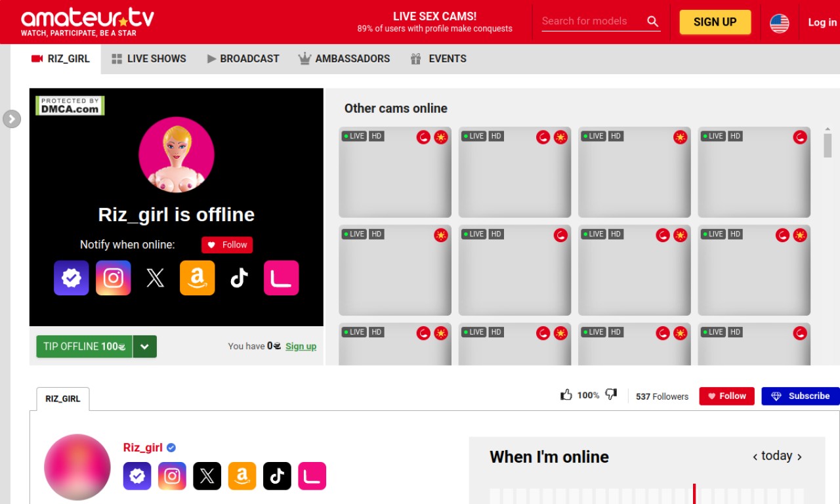Open verified badge icon in offline panel

pyautogui.click(x=72, y=278)
